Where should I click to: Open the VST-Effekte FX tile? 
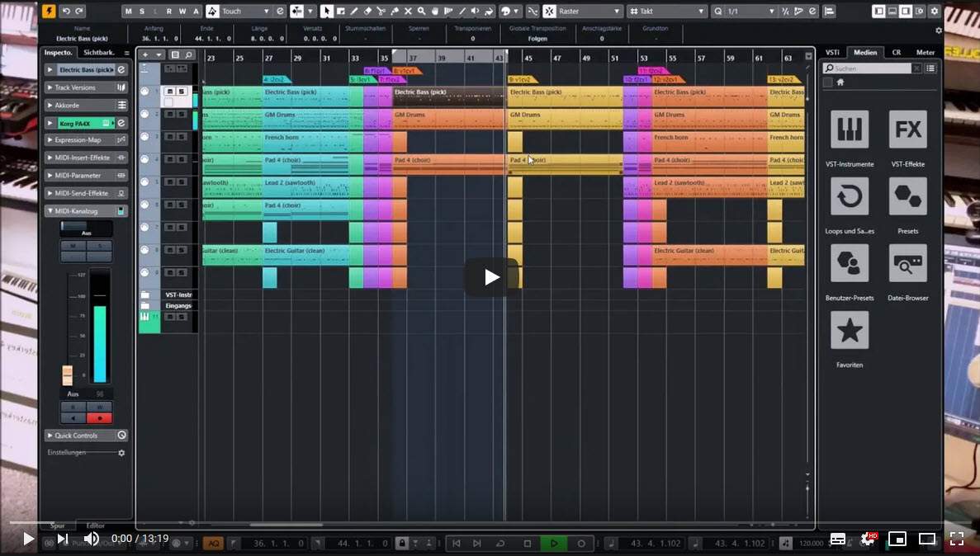tap(907, 130)
